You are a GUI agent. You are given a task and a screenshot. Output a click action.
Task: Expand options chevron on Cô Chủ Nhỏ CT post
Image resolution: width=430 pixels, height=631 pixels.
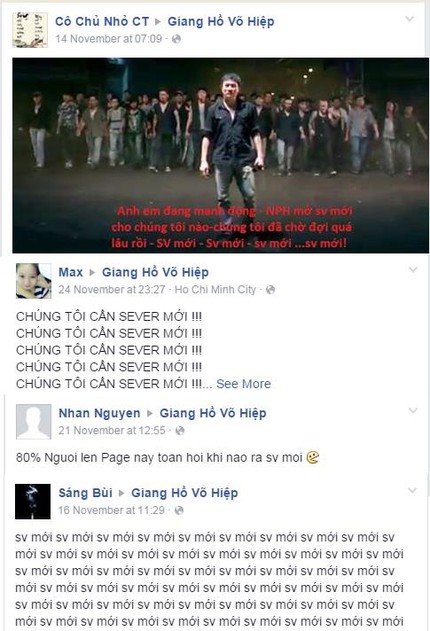tap(409, 19)
